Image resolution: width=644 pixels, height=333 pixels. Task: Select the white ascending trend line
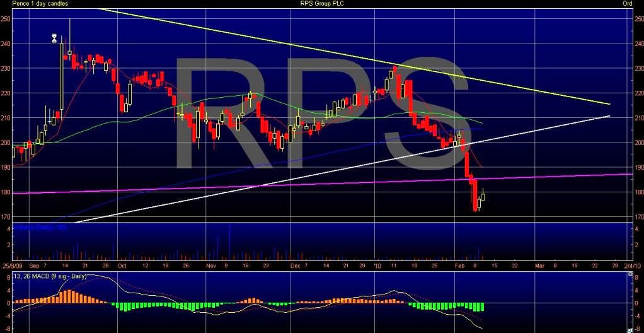click(343, 169)
